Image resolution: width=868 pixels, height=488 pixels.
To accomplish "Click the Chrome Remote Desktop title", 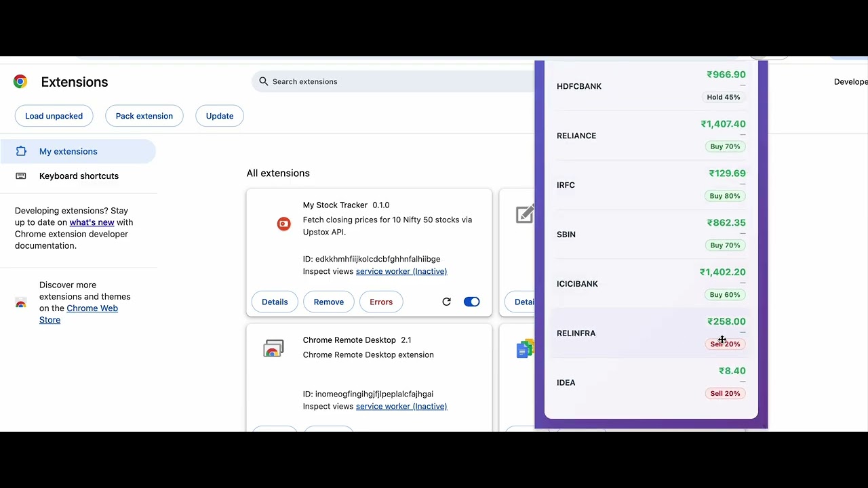I will (349, 340).
